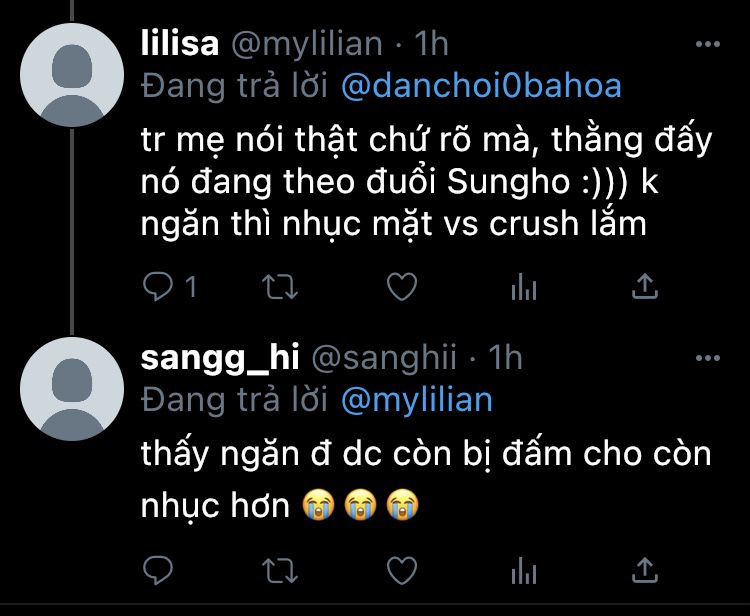Open more options on lilisa's tweet
The width and height of the screenshot is (750, 616).
(707, 44)
